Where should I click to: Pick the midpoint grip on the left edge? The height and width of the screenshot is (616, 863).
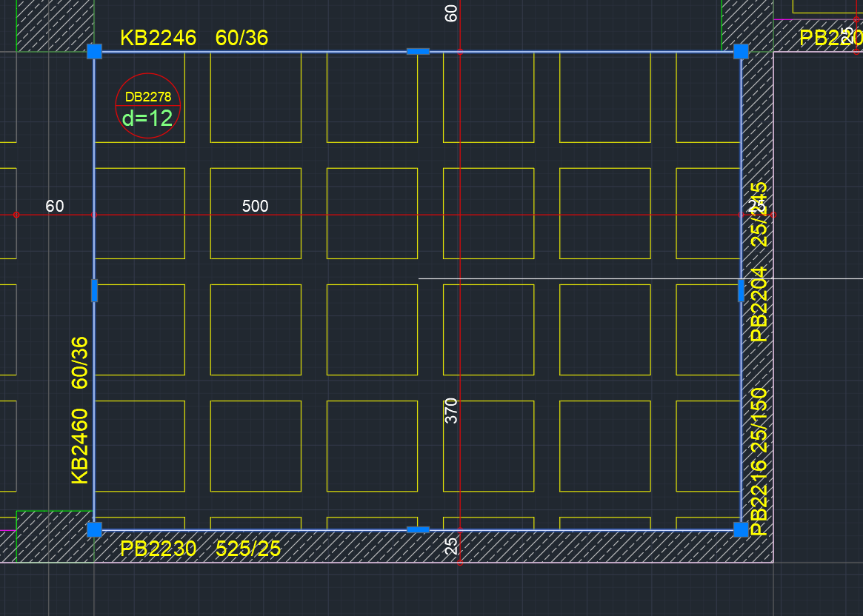click(x=94, y=291)
